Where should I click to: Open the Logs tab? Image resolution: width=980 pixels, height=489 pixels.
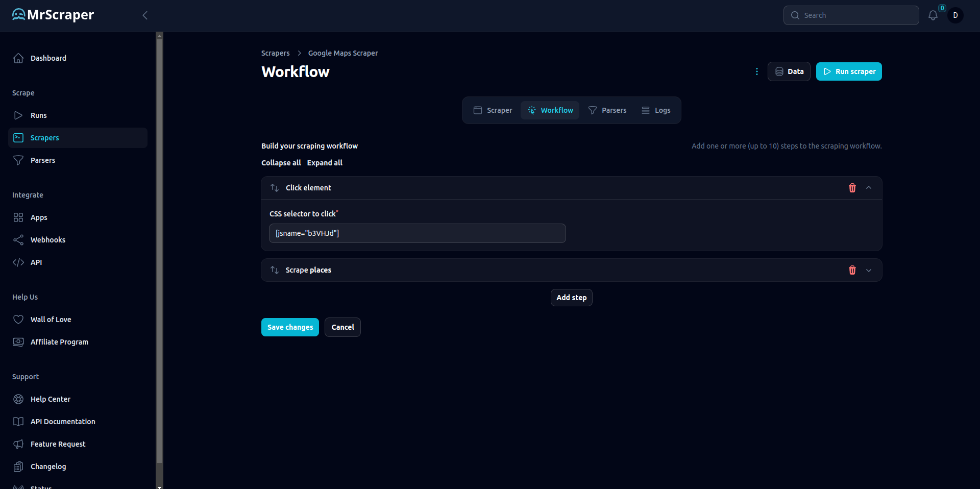pyautogui.click(x=656, y=110)
